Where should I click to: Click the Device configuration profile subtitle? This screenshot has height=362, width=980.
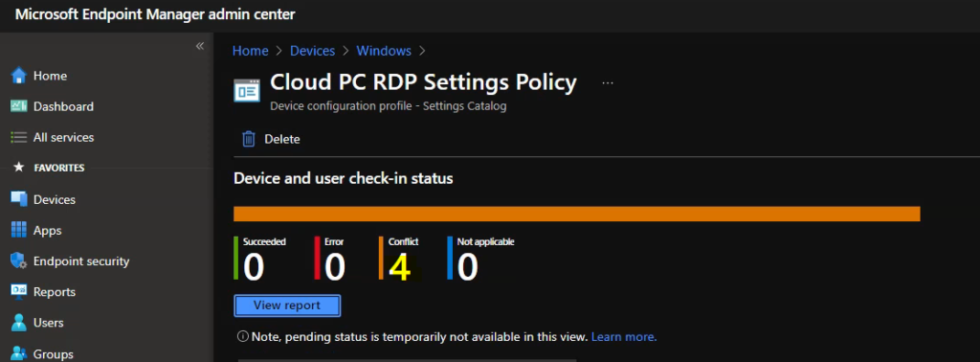[x=389, y=106]
